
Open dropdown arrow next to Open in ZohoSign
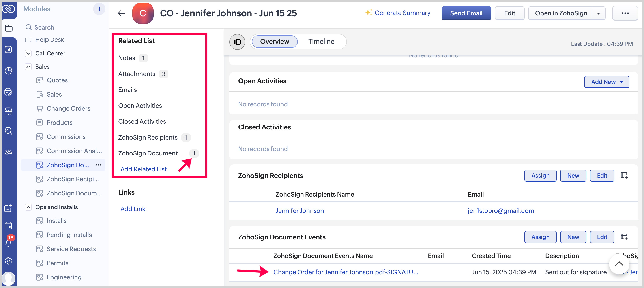click(x=598, y=13)
